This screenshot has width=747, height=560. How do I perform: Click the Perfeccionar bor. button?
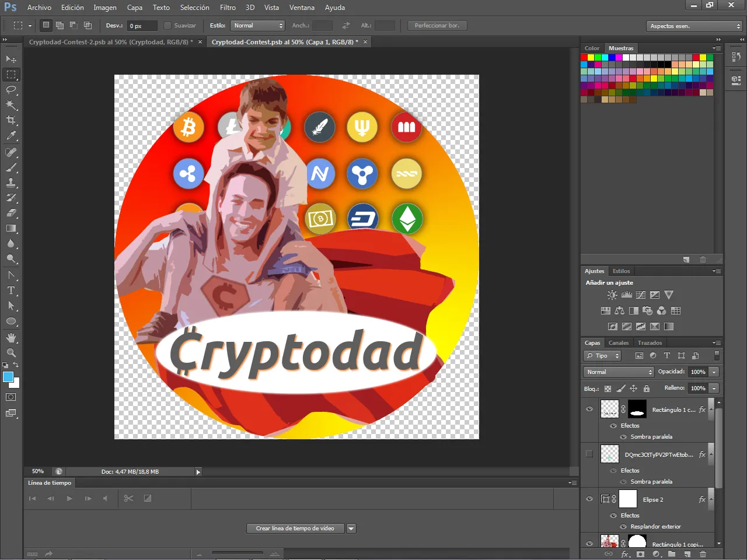point(437,26)
